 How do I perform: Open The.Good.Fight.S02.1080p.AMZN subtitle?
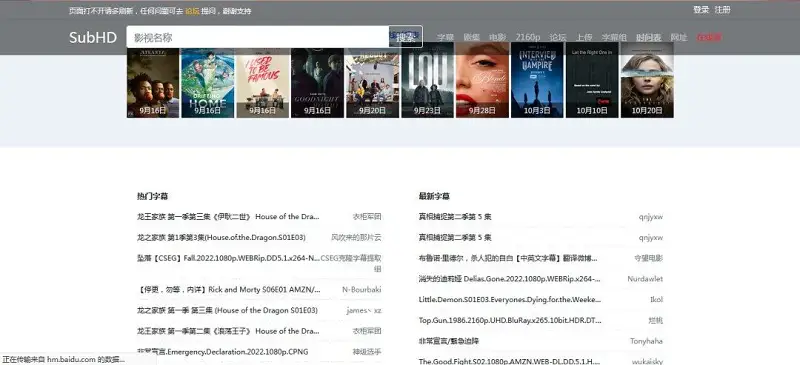pos(509,361)
